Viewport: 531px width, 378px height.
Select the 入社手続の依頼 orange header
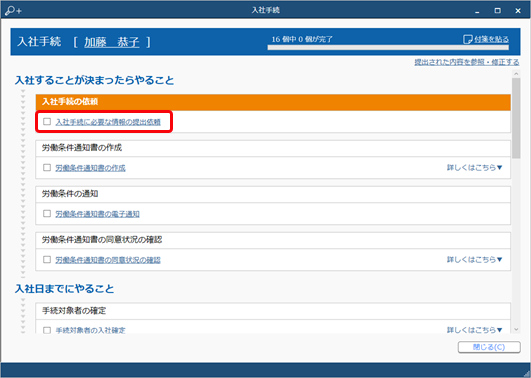pyautogui.click(x=273, y=102)
